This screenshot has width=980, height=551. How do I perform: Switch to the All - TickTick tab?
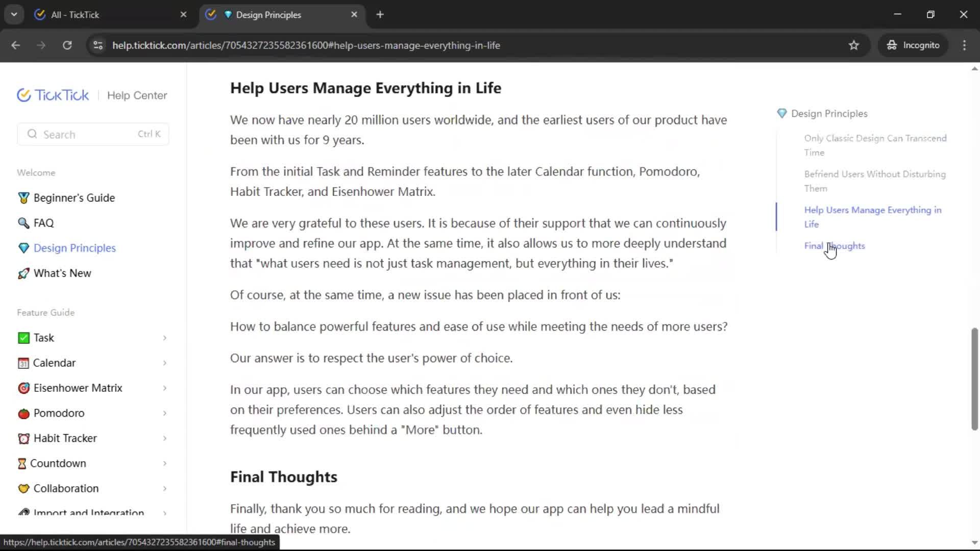tap(75, 15)
